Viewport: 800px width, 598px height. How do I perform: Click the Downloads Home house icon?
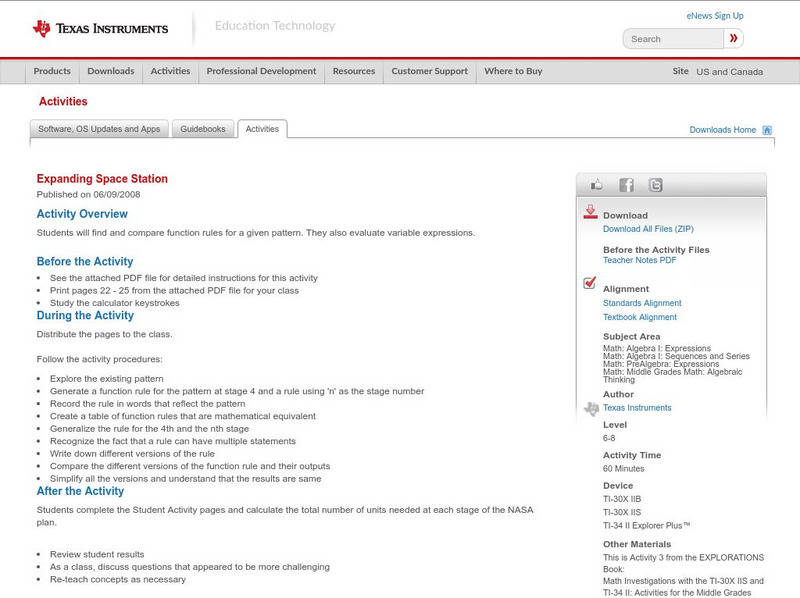[767, 130]
